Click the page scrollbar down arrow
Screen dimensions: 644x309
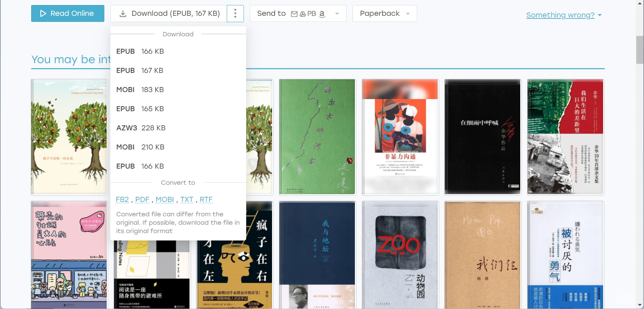[x=640, y=305]
